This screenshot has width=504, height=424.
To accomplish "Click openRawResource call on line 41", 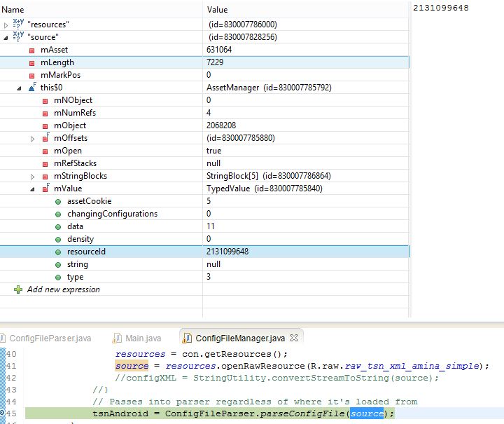I will point(263,366).
